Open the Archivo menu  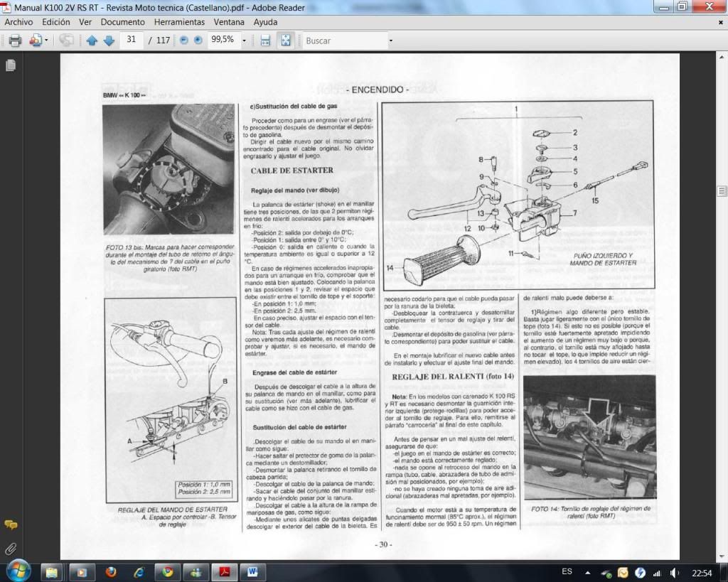18,22
